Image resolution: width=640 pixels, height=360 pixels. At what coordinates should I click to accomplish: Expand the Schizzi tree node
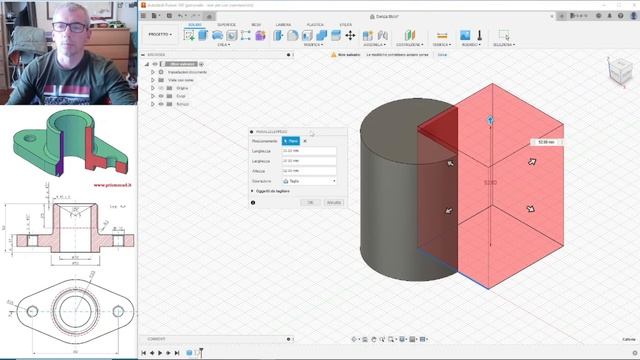[x=153, y=104]
